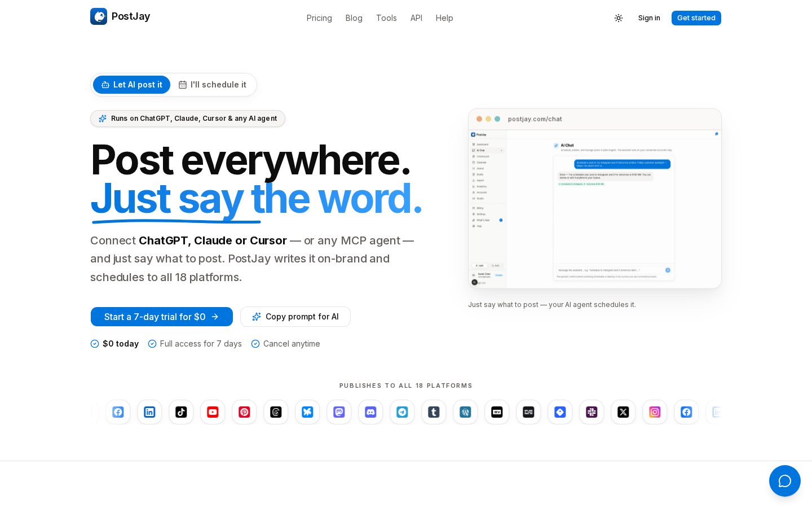Click the WordPress platform icon
Viewport: 812px width, 508px height.
(x=465, y=412)
